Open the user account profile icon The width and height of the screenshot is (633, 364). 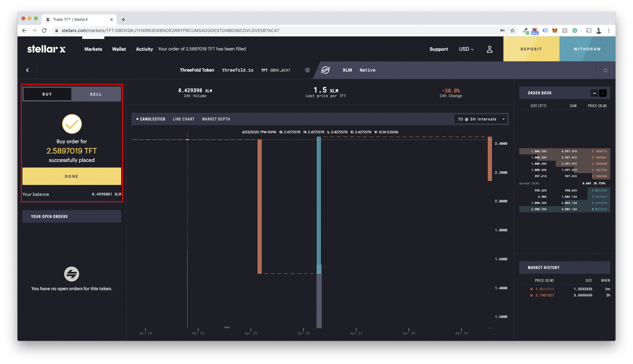tap(489, 49)
